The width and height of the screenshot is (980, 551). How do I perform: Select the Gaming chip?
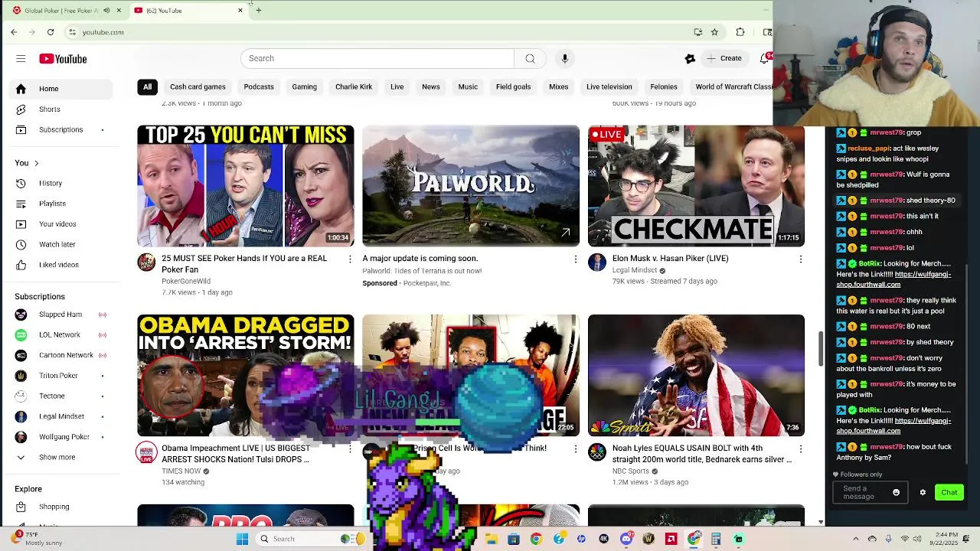coord(304,87)
